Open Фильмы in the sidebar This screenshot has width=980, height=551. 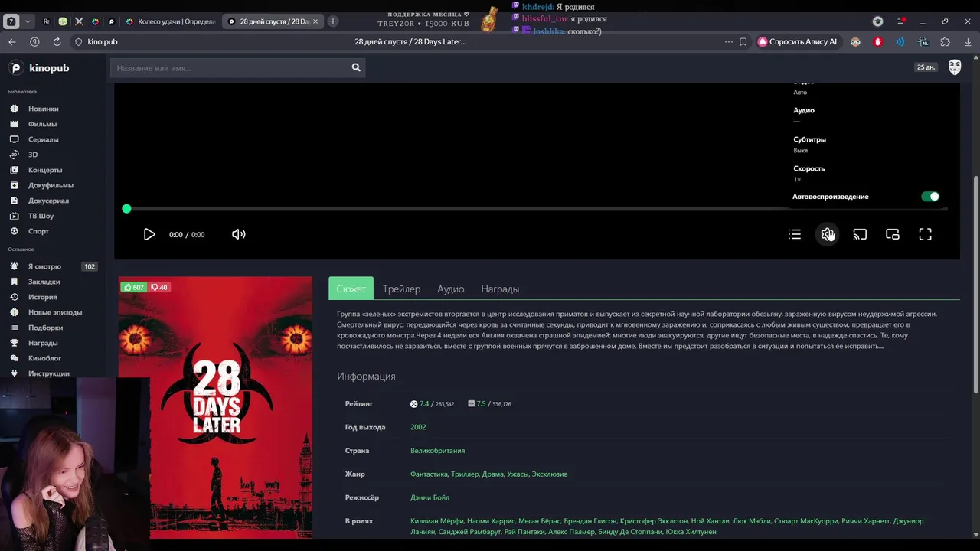tap(42, 124)
